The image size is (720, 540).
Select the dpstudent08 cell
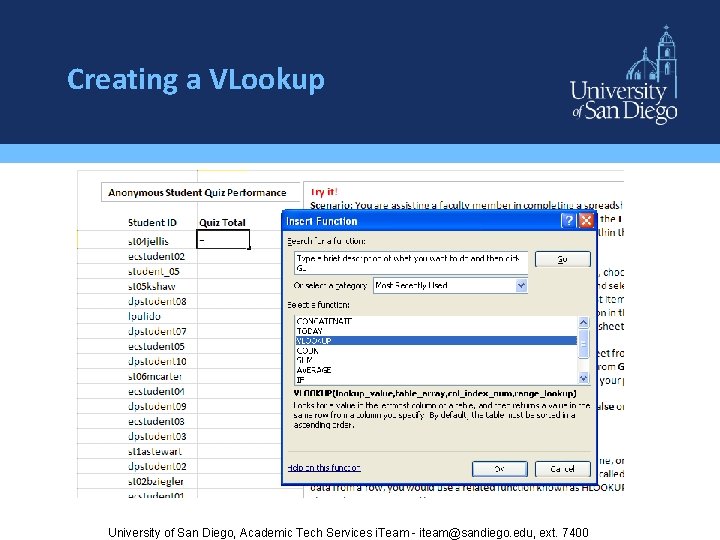pos(157,301)
